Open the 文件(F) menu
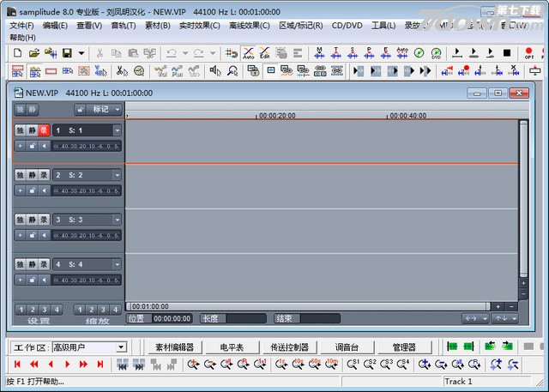Image resolution: width=549 pixels, height=392 pixels. [21, 26]
